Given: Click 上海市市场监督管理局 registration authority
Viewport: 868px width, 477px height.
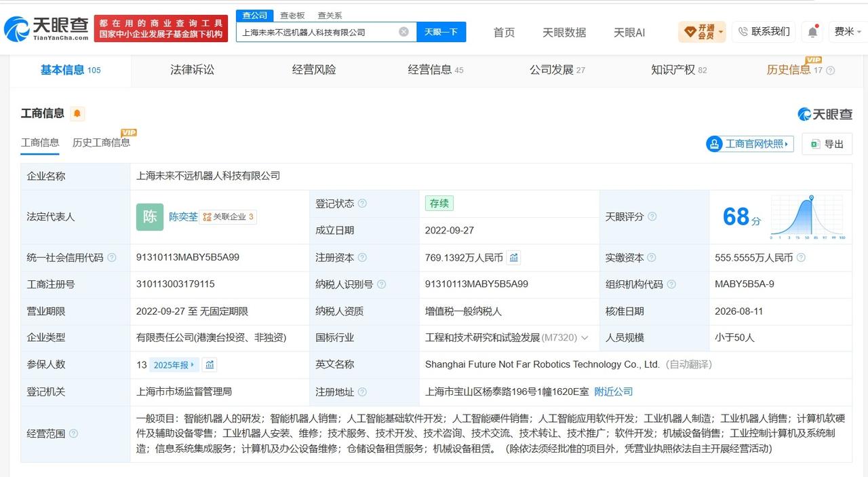Looking at the screenshot, I should tap(184, 392).
